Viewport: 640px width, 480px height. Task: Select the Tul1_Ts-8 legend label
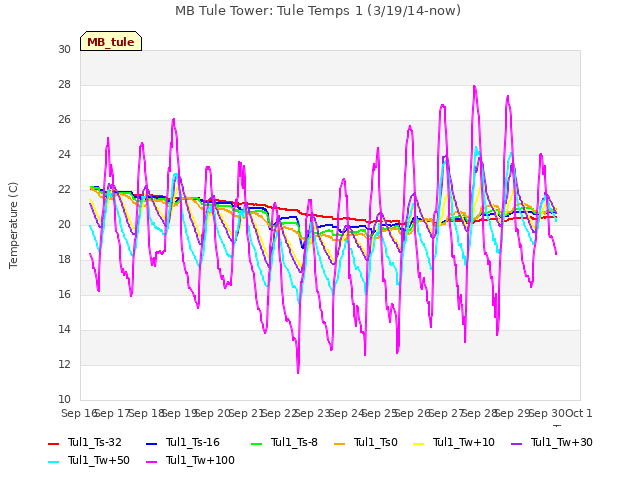click(x=294, y=442)
